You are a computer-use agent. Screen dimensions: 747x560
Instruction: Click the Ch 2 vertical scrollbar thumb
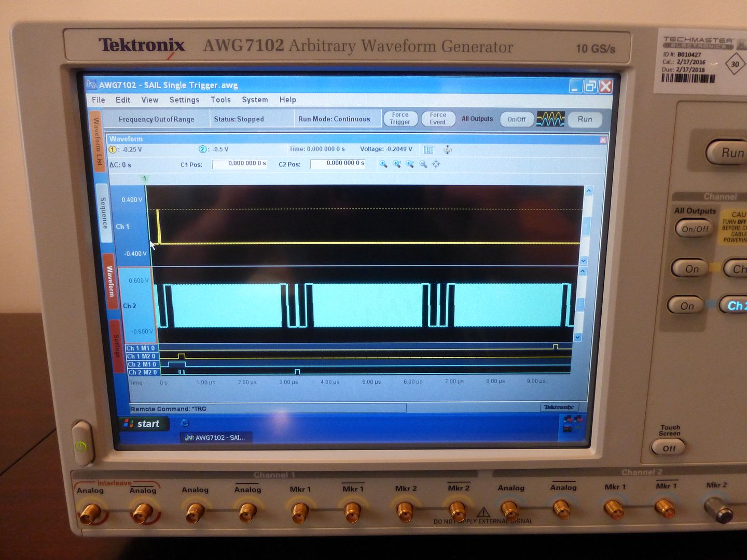point(580,304)
